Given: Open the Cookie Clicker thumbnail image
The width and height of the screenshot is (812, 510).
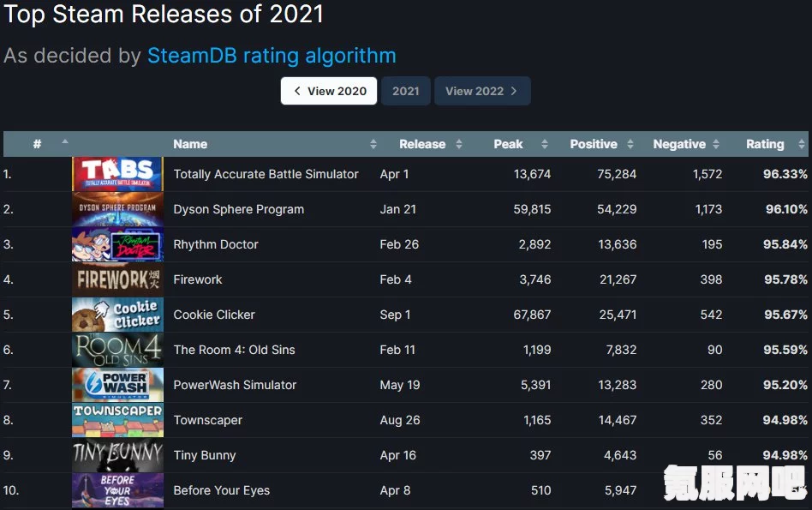Looking at the screenshot, I should pos(117,315).
